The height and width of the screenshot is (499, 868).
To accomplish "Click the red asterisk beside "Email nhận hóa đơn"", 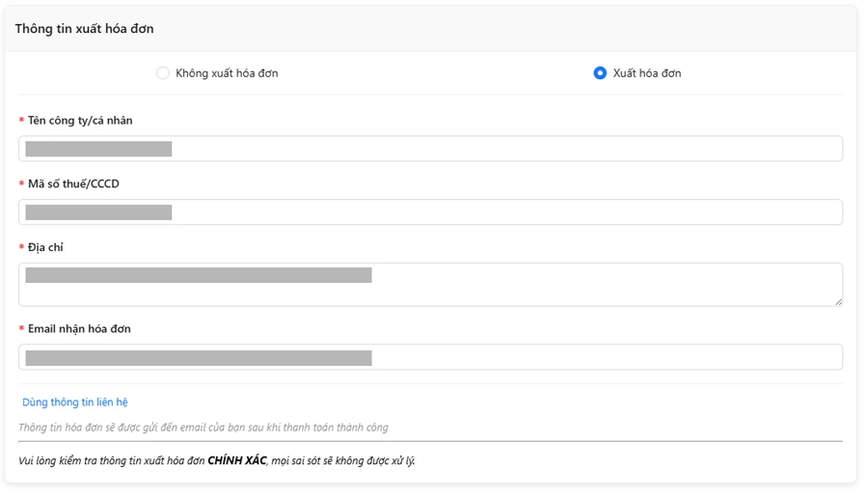I will tap(21, 330).
